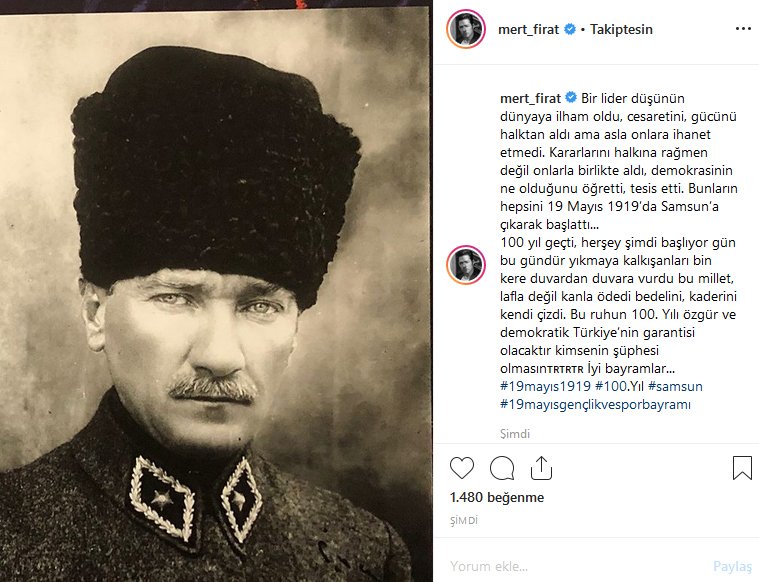Click the verified badge next to header username
The height and width of the screenshot is (582, 759).
(x=570, y=29)
